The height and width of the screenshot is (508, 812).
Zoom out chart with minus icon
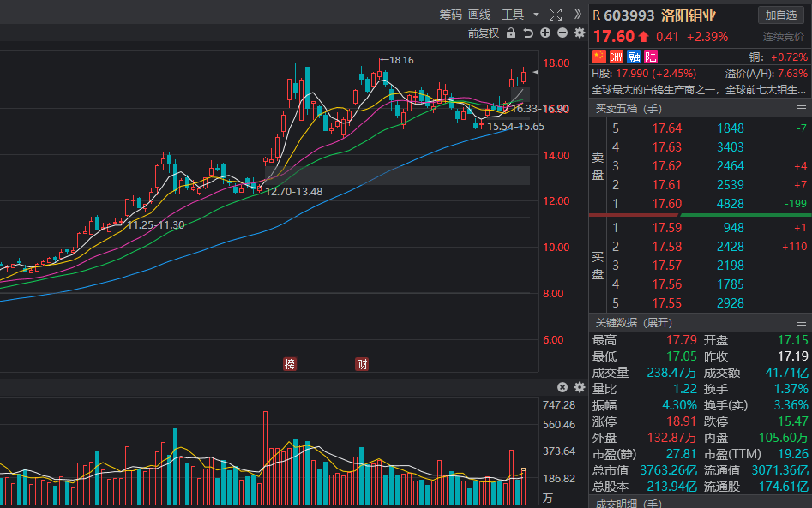click(x=562, y=33)
